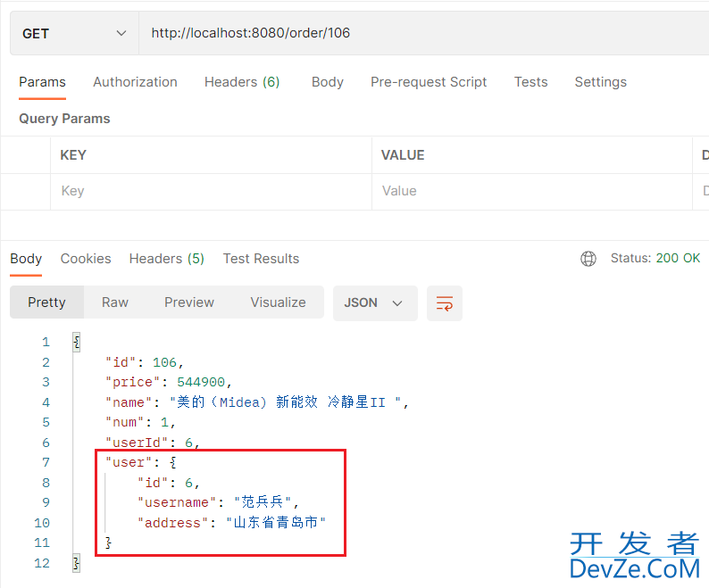Open the Tests tab
The image size is (709, 588).
(x=530, y=82)
